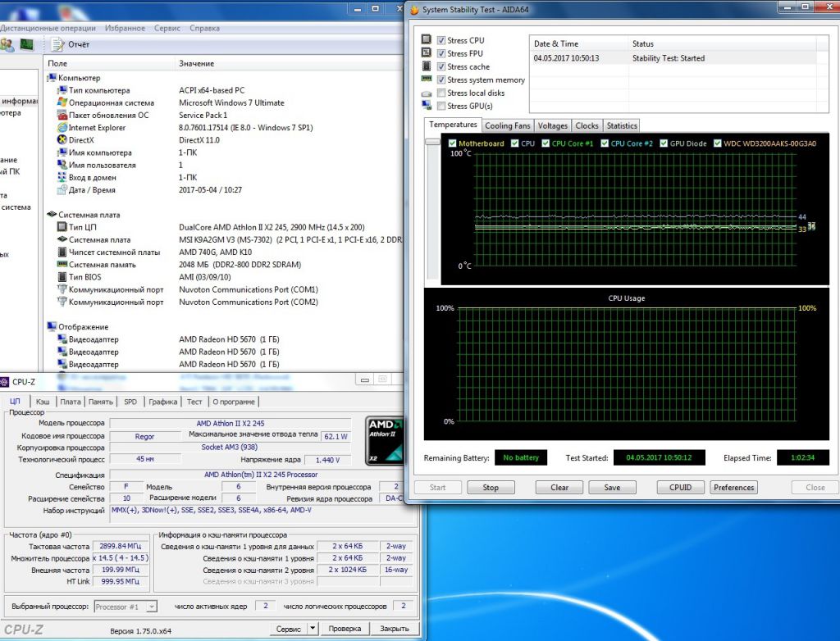Uncheck Stress system memory checkbox
The height and width of the screenshot is (641, 840).
pyautogui.click(x=441, y=80)
